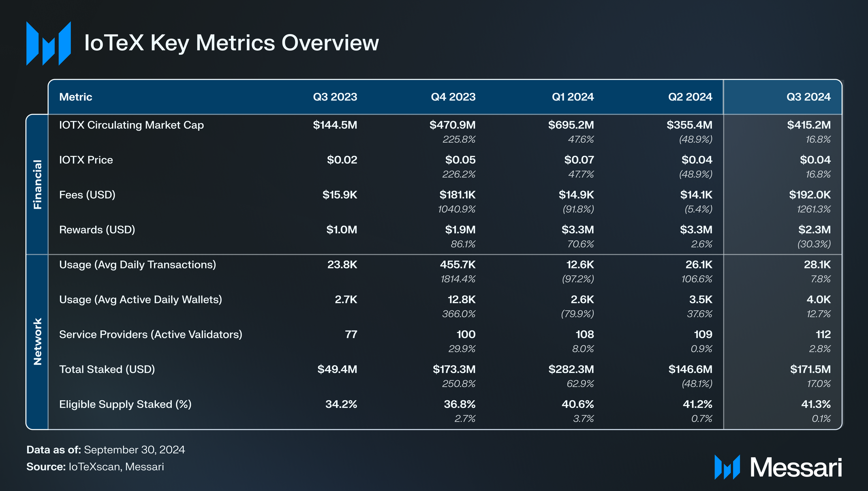The width and height of the screenshot is (868, 491).
Task: Click the "Usage (Avg Daily Transactions)" row label
Action: (x=137, y=265)
